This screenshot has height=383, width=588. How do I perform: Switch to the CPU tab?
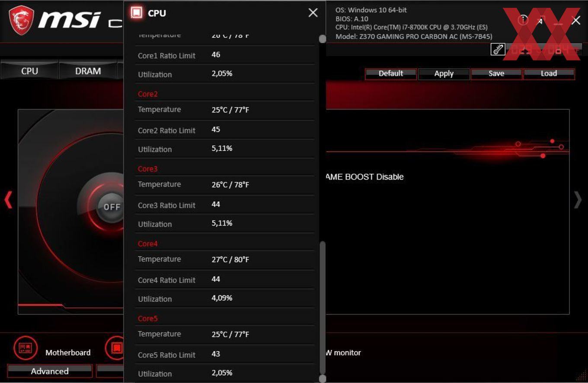tap(29, 71)
